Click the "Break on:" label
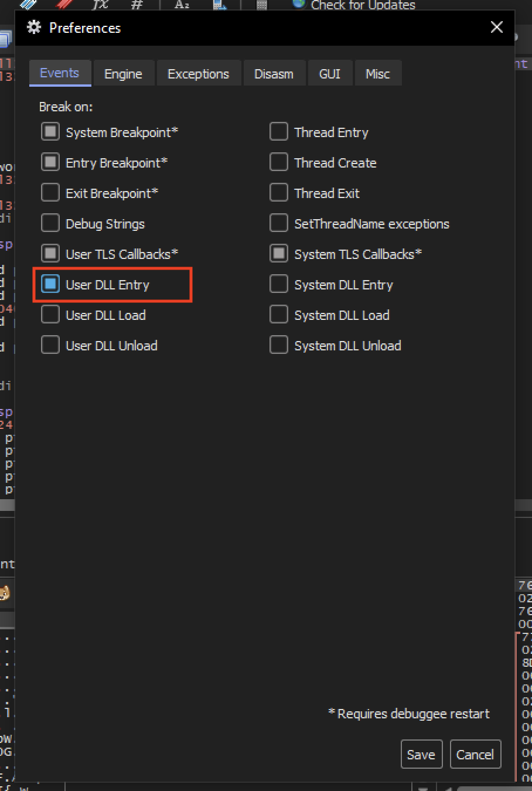Viewport: 532px width, 791px height. (x=66, y=107)
